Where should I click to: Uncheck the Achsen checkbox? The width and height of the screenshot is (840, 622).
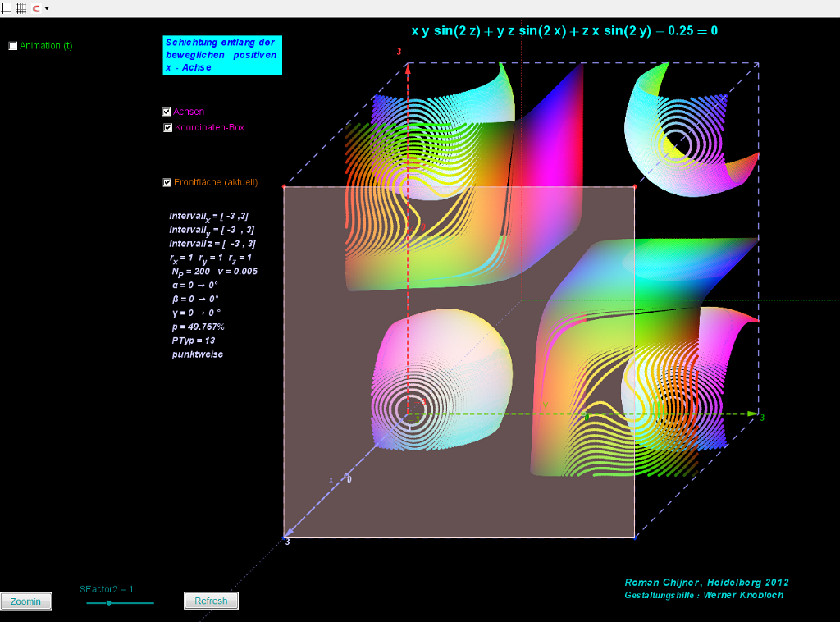167,112
